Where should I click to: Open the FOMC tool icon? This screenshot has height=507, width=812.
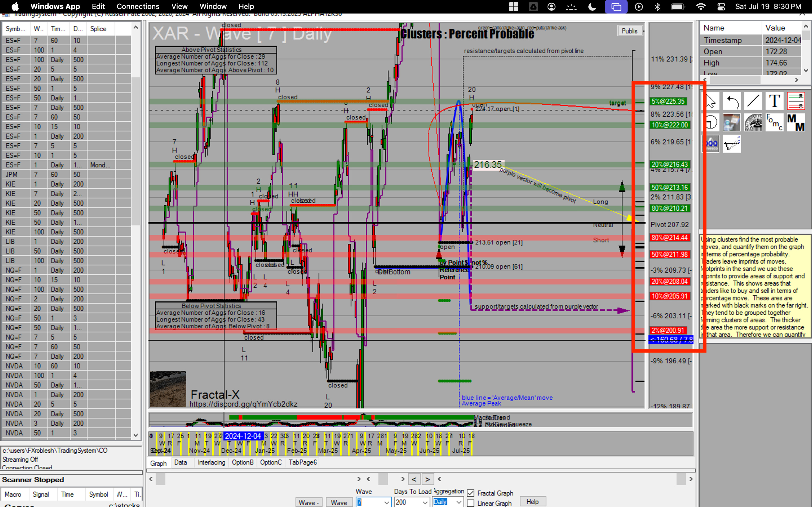[774, 123]
